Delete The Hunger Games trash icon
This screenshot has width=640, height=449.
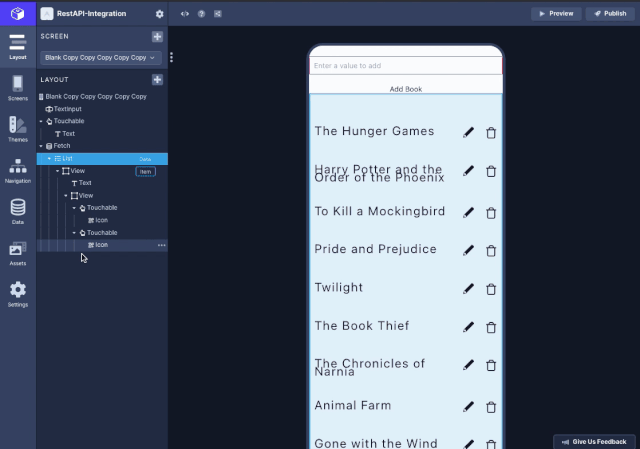491,133
